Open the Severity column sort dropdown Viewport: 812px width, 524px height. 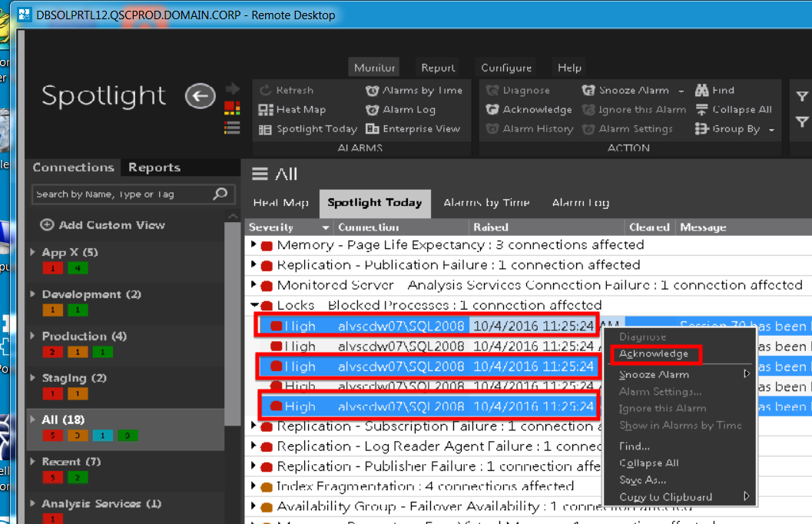[325, 227]
